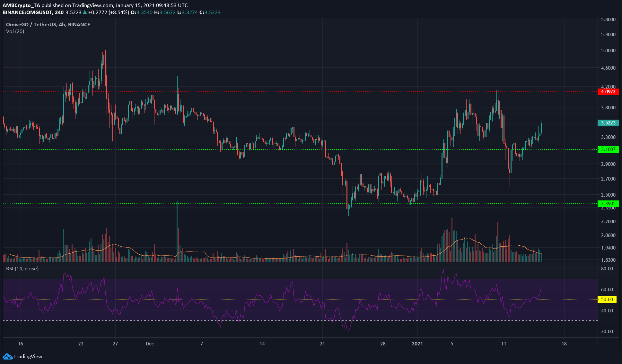Click the 23 date label on time axis
The height and width of the screenshot is (364, 622).
pyautogui.click(x=81, y=344)
